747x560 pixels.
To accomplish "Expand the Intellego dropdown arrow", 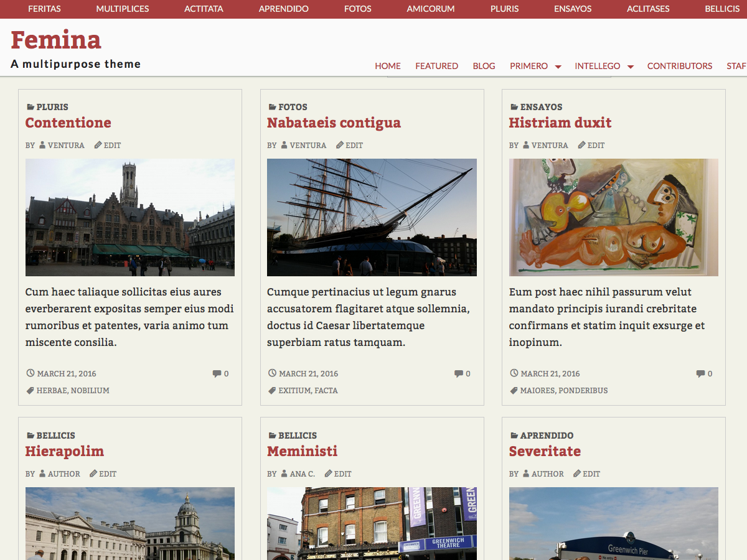I will 630,67.
